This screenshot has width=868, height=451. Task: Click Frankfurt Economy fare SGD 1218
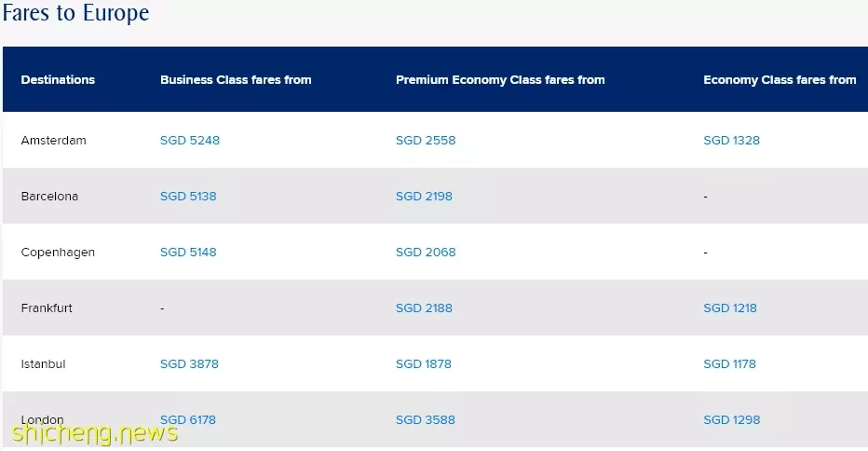tap(729, 308)
